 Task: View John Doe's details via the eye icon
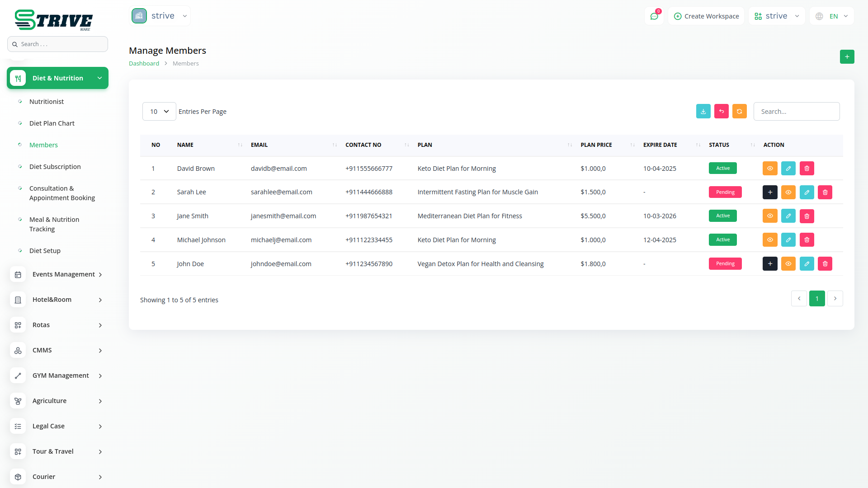(x=788, y=264)
